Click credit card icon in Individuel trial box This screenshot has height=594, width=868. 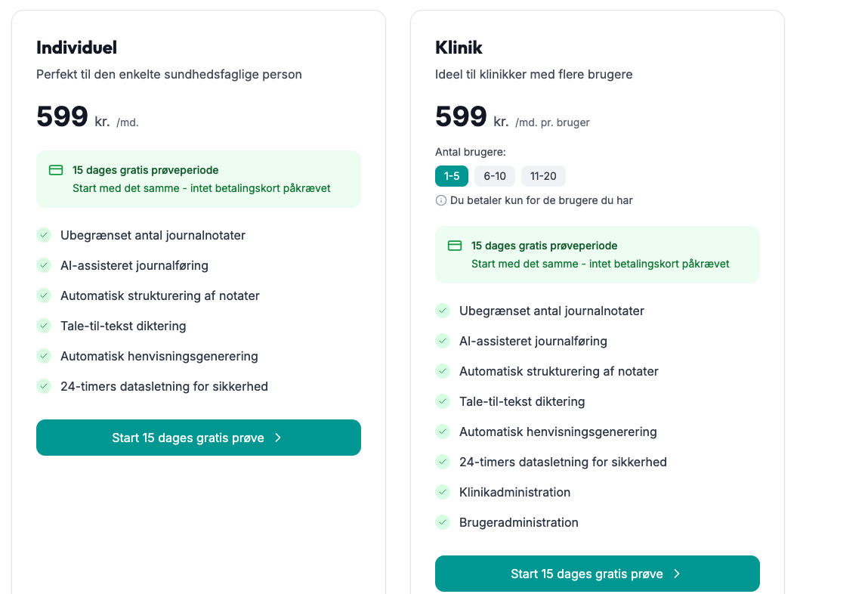[x=56, y=170]
